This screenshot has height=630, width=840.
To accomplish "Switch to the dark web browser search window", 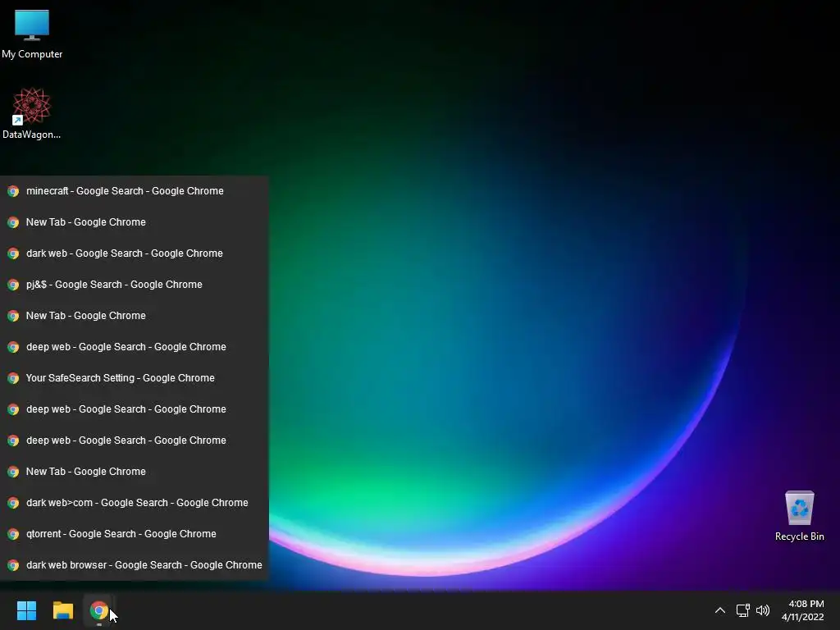I will click(x=134, y=564).
